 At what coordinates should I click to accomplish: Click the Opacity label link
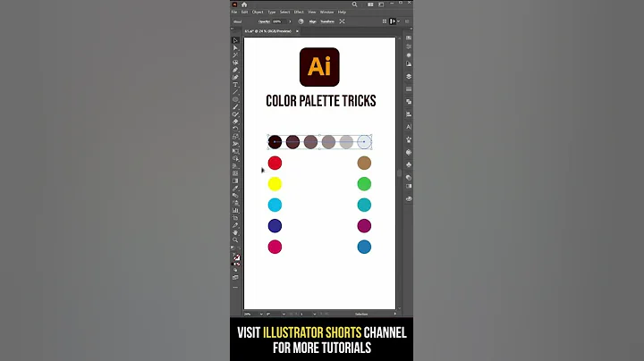[264, 21]
